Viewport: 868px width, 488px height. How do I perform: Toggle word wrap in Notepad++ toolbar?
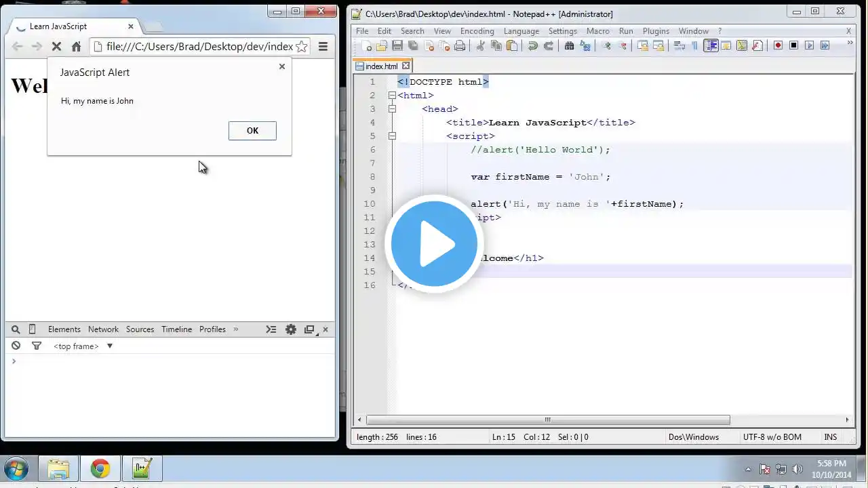click(x=679, y=45)
